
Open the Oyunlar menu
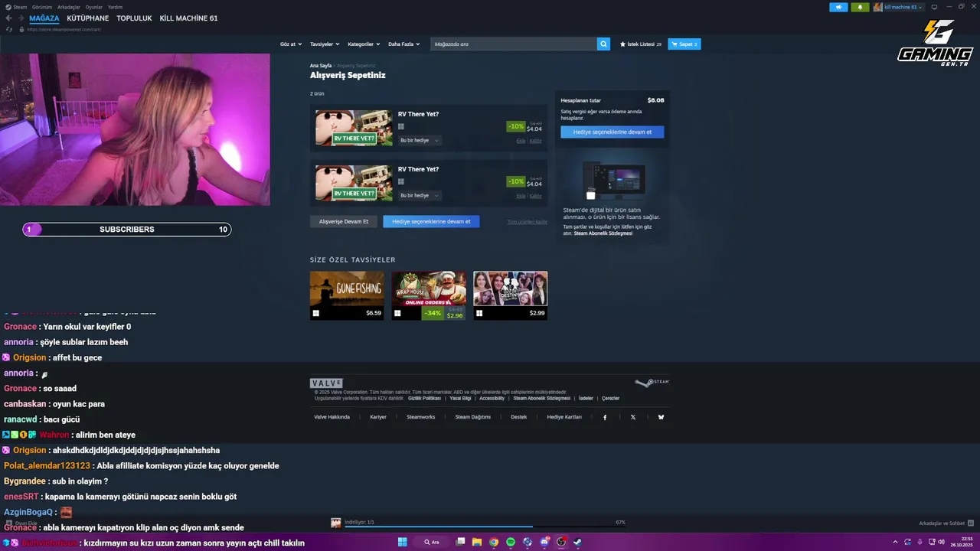click(93, 7)
